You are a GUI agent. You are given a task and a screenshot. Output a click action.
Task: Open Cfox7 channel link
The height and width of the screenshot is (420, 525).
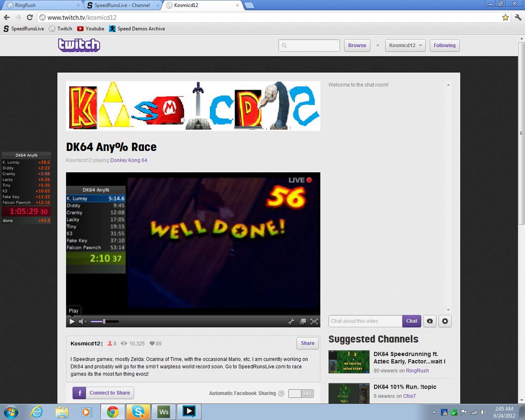point(409,396)
